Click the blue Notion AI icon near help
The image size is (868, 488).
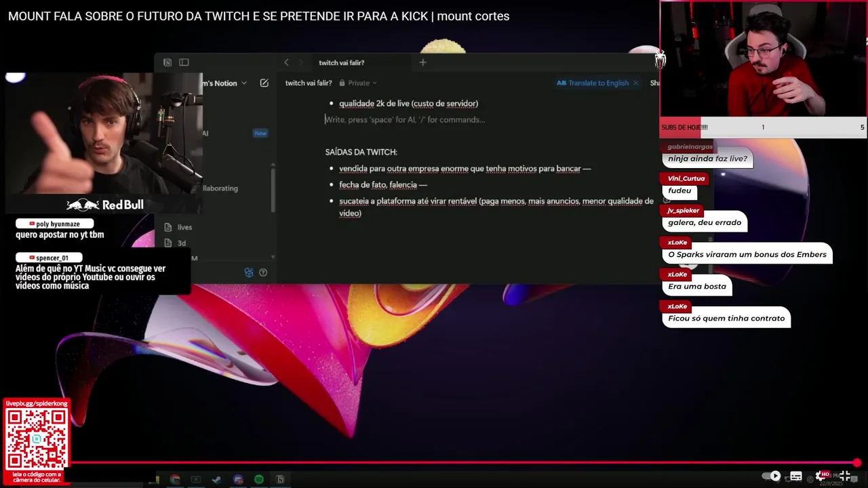249,272
